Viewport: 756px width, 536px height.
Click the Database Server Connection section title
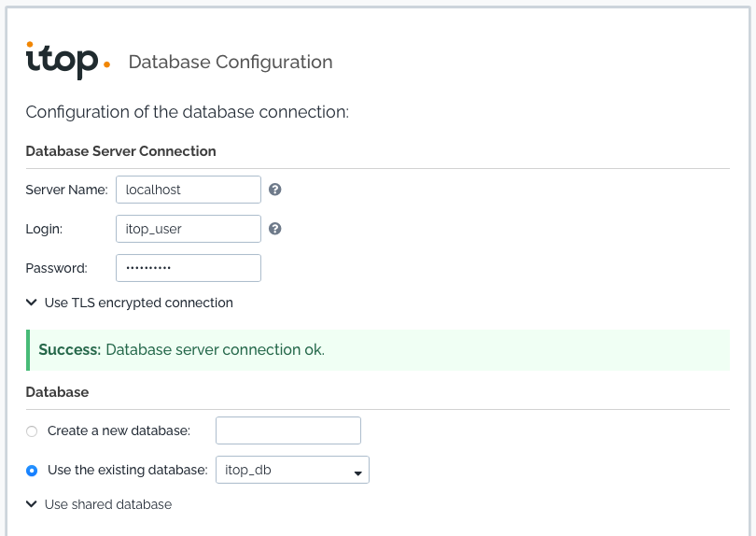[120, 151]
